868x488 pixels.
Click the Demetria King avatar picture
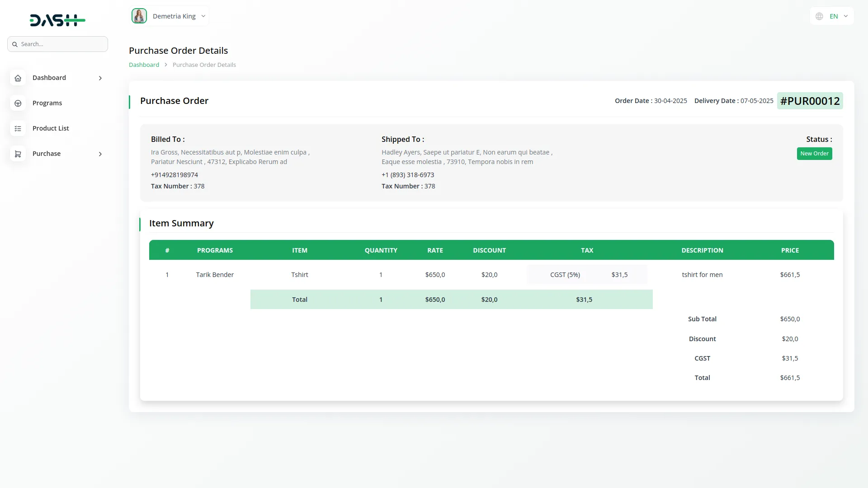click(x=139, y=16)
